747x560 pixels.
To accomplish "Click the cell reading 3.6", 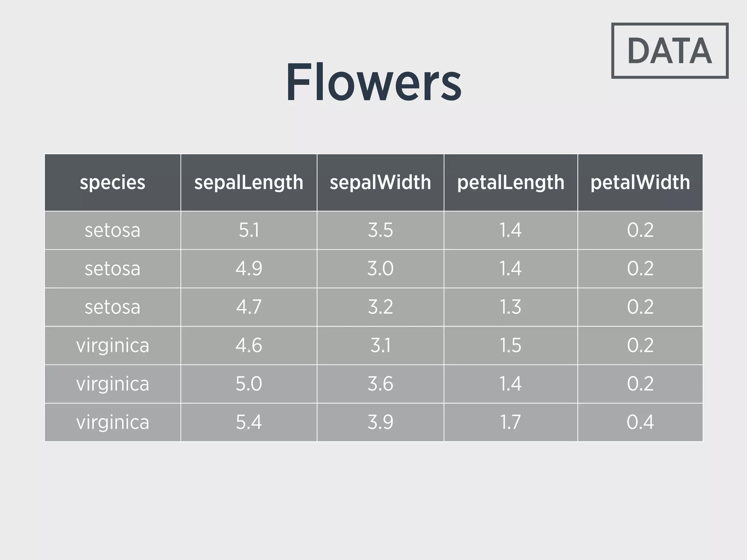I will (x=380, y=384).
